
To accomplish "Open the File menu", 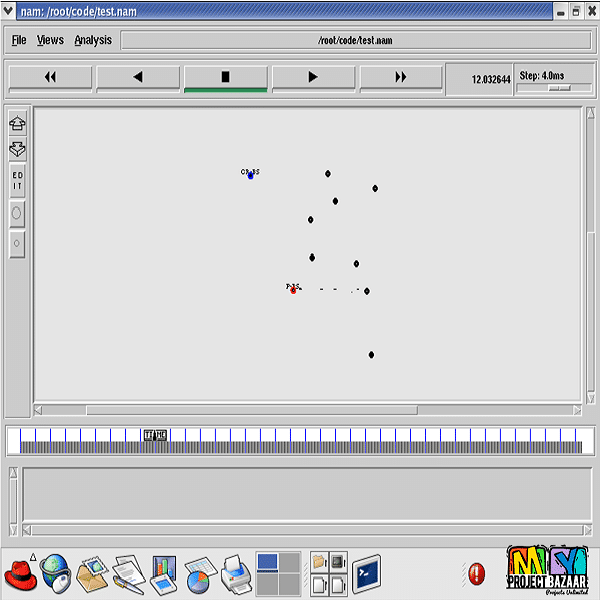I will pos(19,40).
